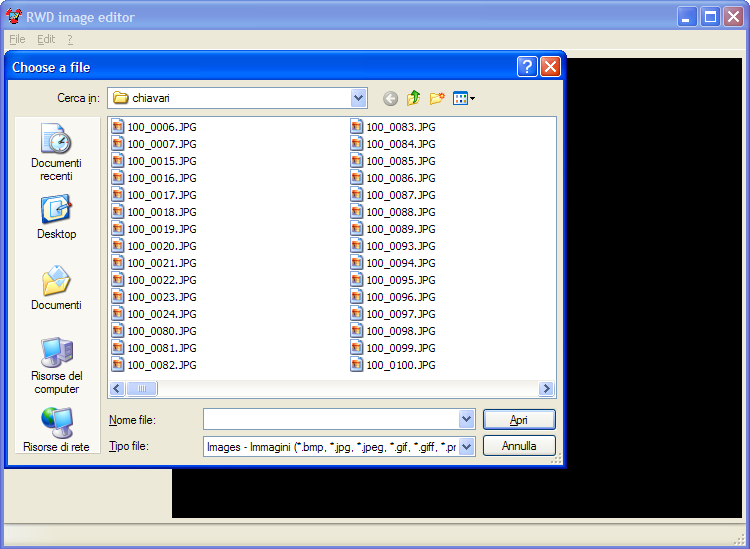Select file 100_0084.JPG
The width and height of the screenshot is (750, 549).
pyautogui.click(x=393, y=144)
